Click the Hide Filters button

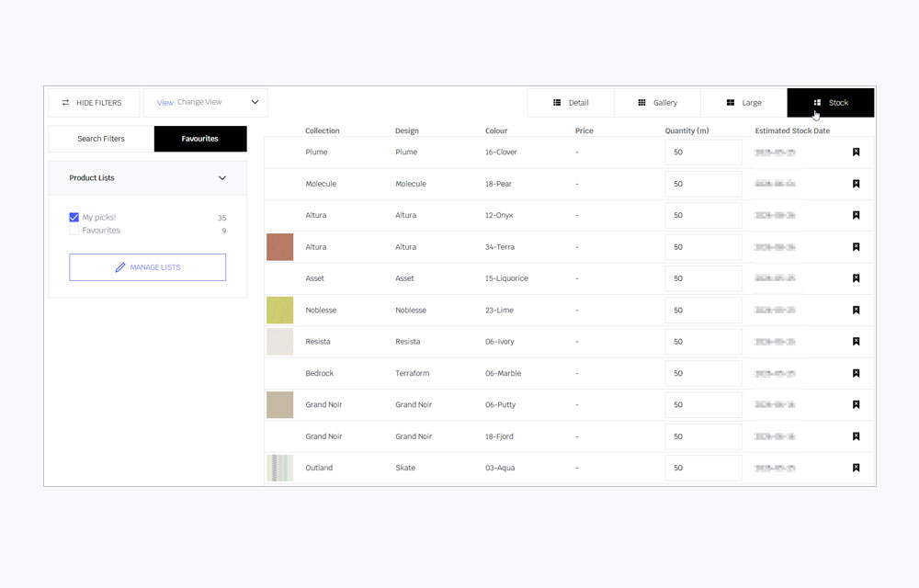[x=93, y=103]
